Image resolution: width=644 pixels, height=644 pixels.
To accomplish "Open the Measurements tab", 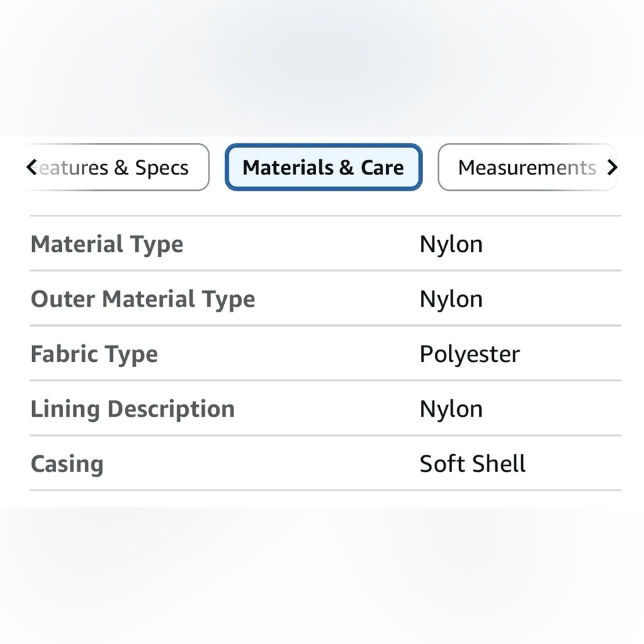I will pyautogui.click(x=527, y=167).
